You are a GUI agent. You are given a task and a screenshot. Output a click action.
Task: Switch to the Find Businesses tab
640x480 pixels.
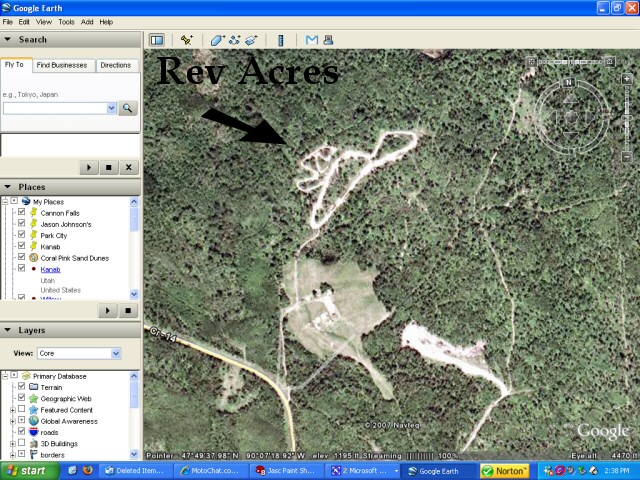click(x=62, y=65)
